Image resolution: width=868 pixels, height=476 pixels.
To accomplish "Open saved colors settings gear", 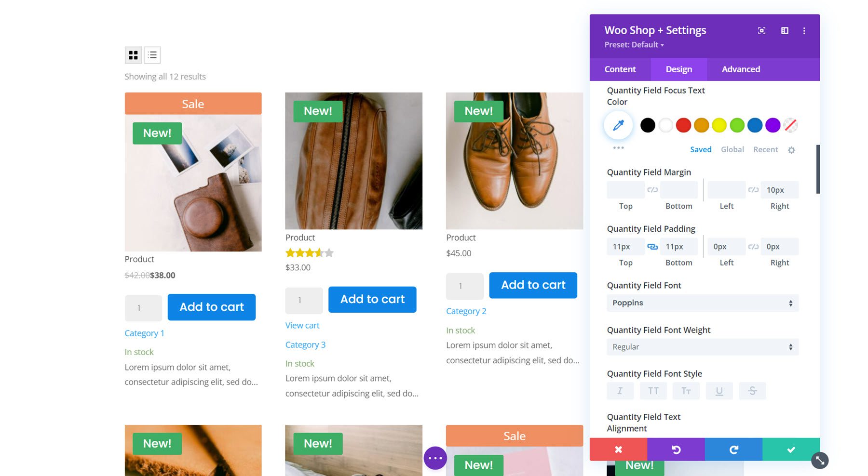I will [x=791, y=150].
